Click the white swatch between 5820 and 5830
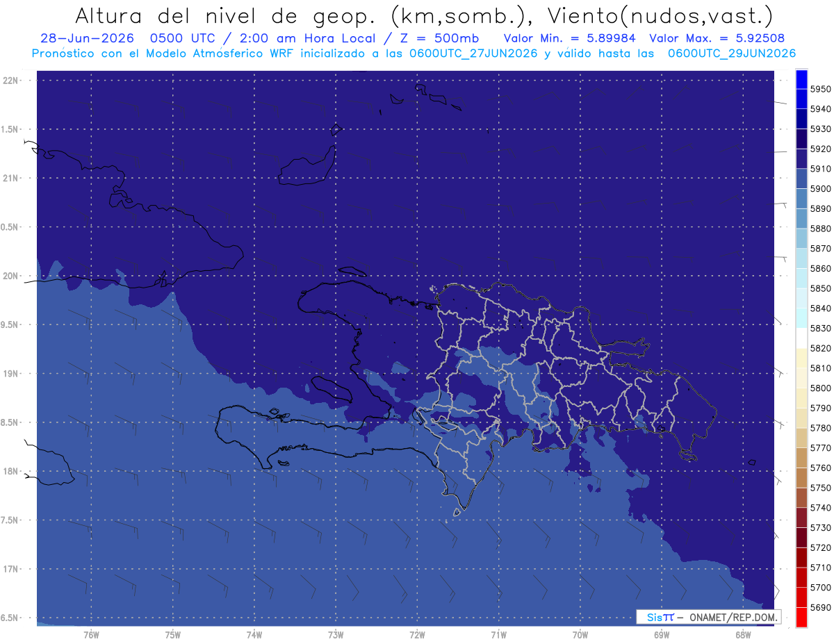834x644 pixels. [x=801, y=338]
